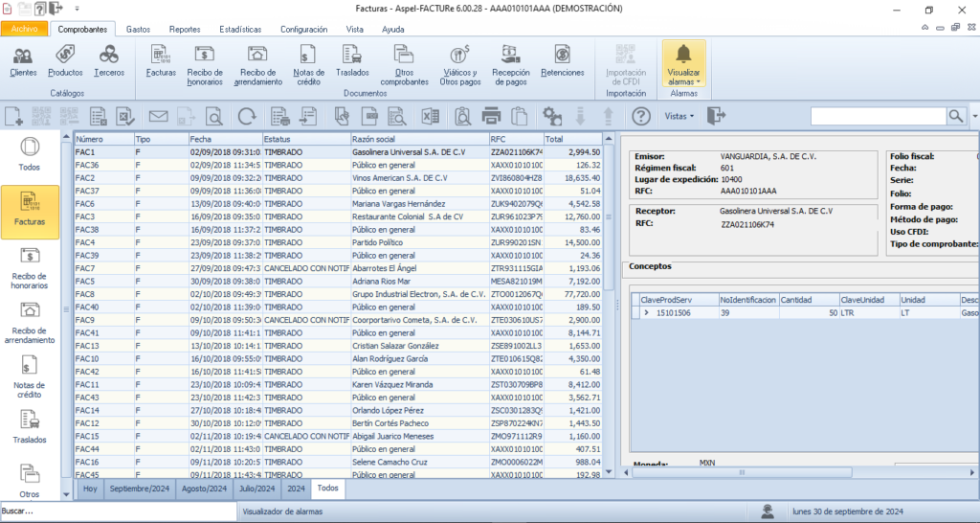Switch to the Reportes ribbon tab
This screenshot has width=980, height=523.
(x=185, y=30)
